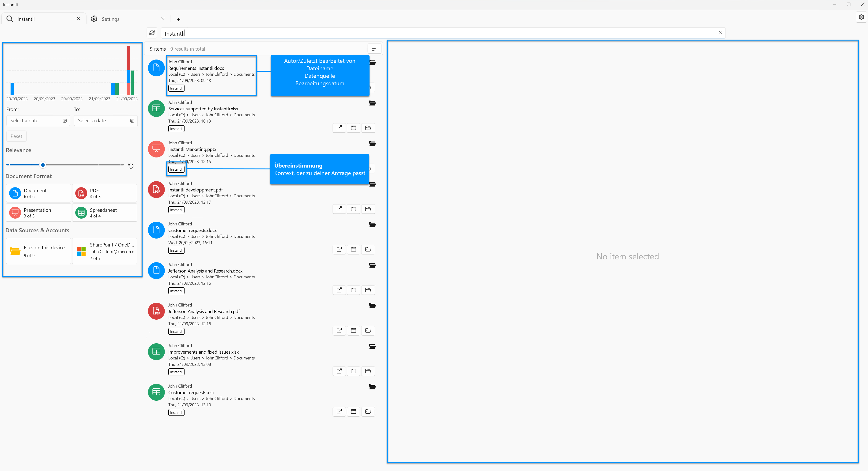
Task: Open folder location of Customer requests.xlsx
Action: (x=368, y=411)
